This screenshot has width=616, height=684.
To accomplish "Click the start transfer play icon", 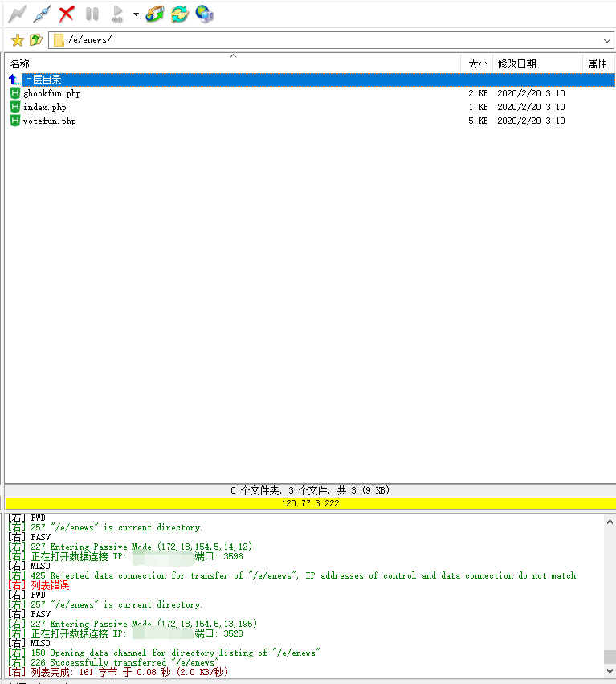I will click(x=118, y=14).
